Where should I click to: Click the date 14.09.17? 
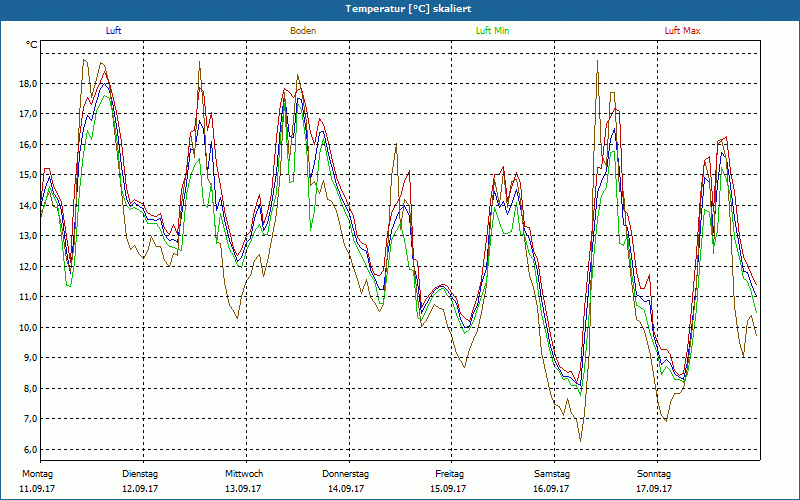(346, 489)
